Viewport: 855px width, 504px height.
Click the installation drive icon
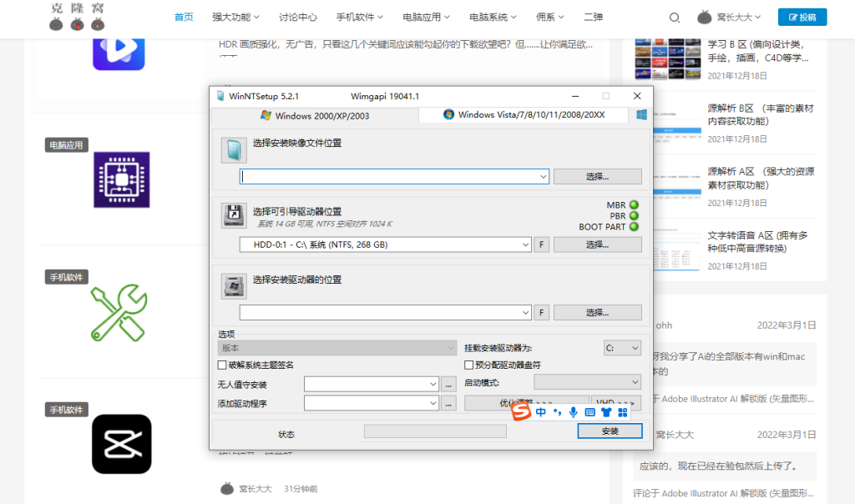[x=234, y=285]
